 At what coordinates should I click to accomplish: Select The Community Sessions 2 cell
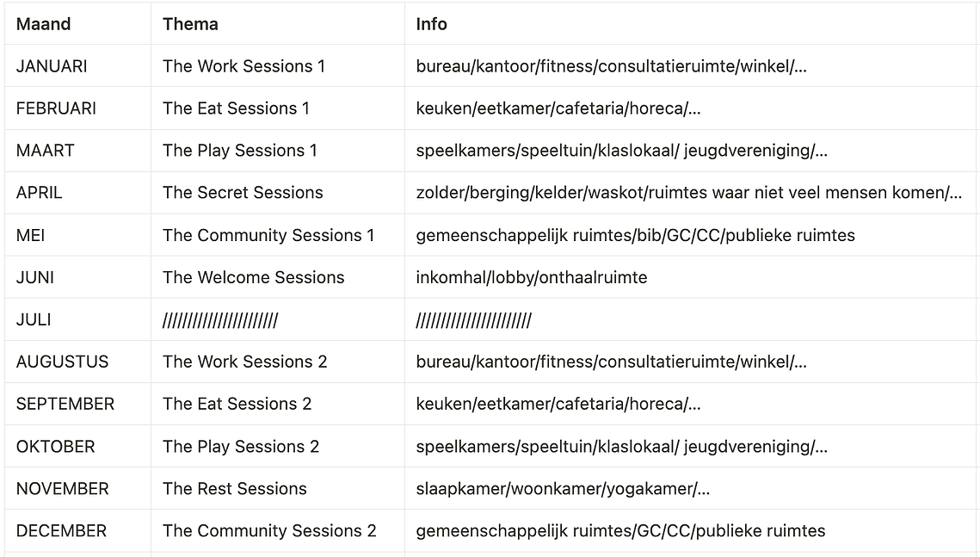278,531
